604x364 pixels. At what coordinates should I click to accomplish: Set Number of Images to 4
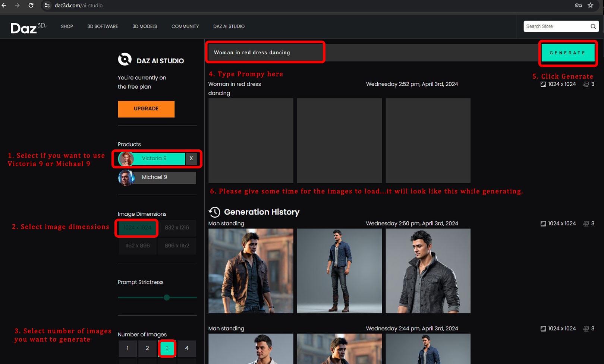click(187, 348)
